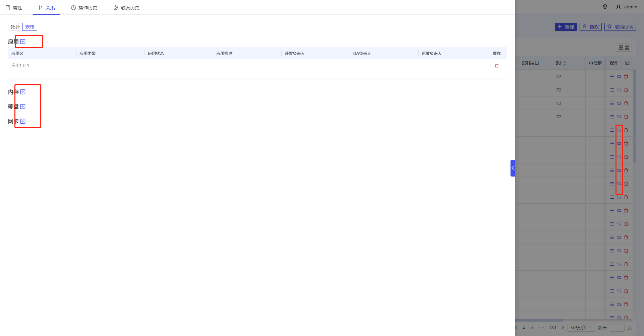Screen dimensions: 644x336
Task: Switch to 表格 view
Action: point(30,27)
